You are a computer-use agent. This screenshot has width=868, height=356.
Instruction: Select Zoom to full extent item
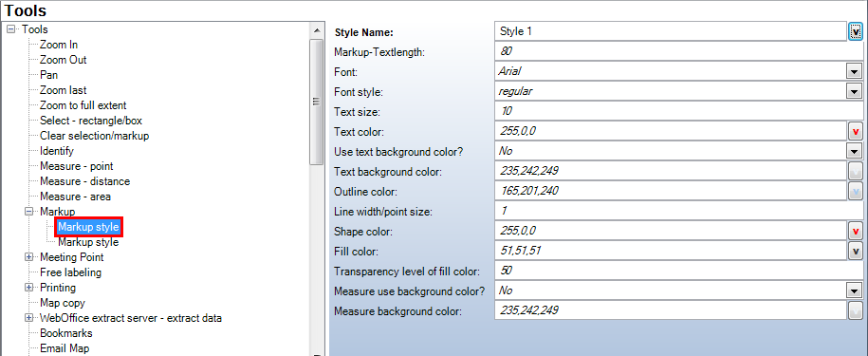pos(83,105)
